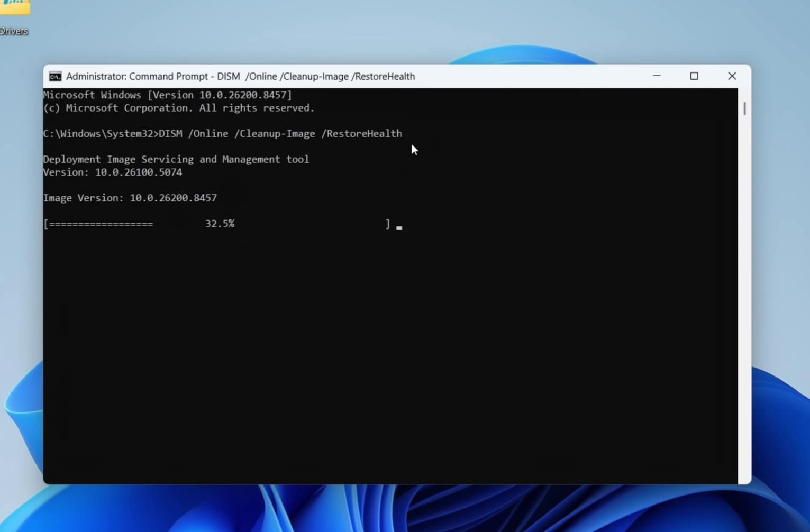Open the Command Prompt title bar icon menu
This screenshot has width=810, height=532.
pyautogui.click(x=55, y=77)
